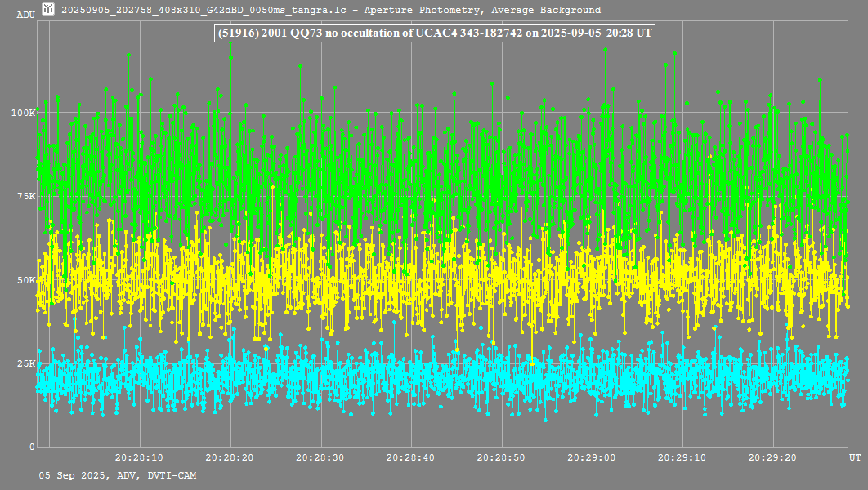Click the tangra.lc file name title text
The height and width of the screenshot is (490, 868).
(x=331, y=11)
